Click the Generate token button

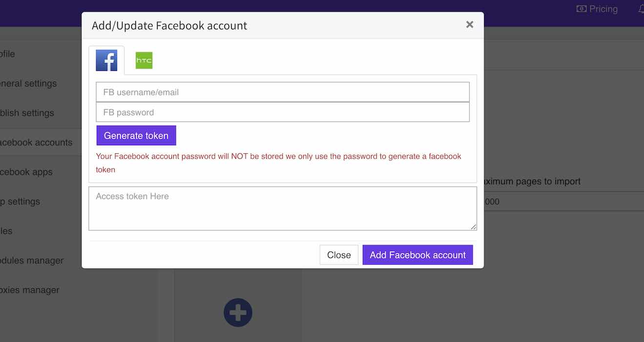click(x=136, y=135)
